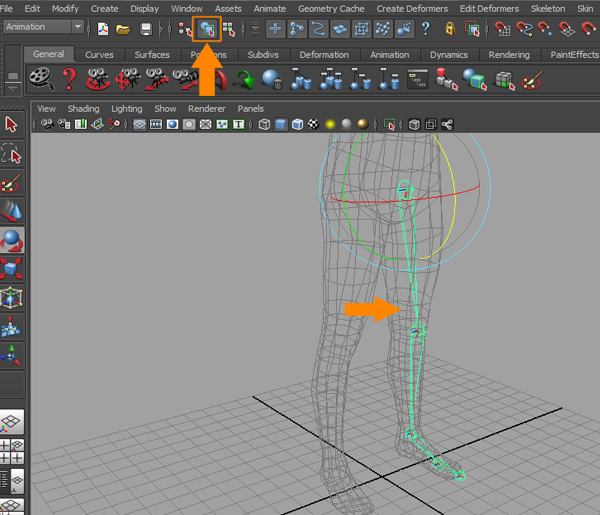Open the viewport Renderer menu
The height and width of the screenshot is (515, 600).
tap(207, 109)
